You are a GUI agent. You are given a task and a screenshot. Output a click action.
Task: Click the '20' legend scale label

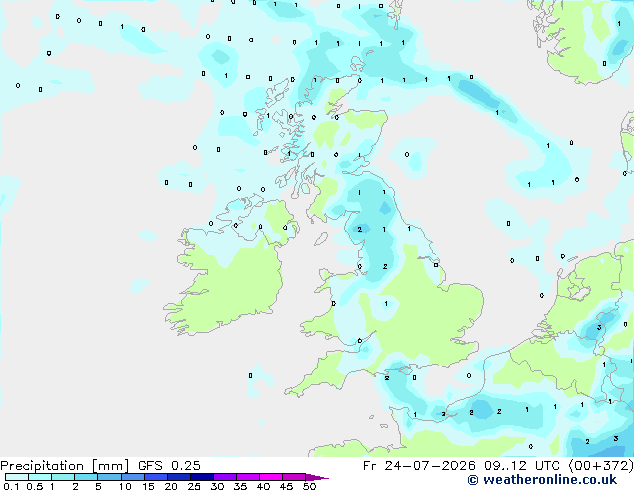click(x=171, y=486)
